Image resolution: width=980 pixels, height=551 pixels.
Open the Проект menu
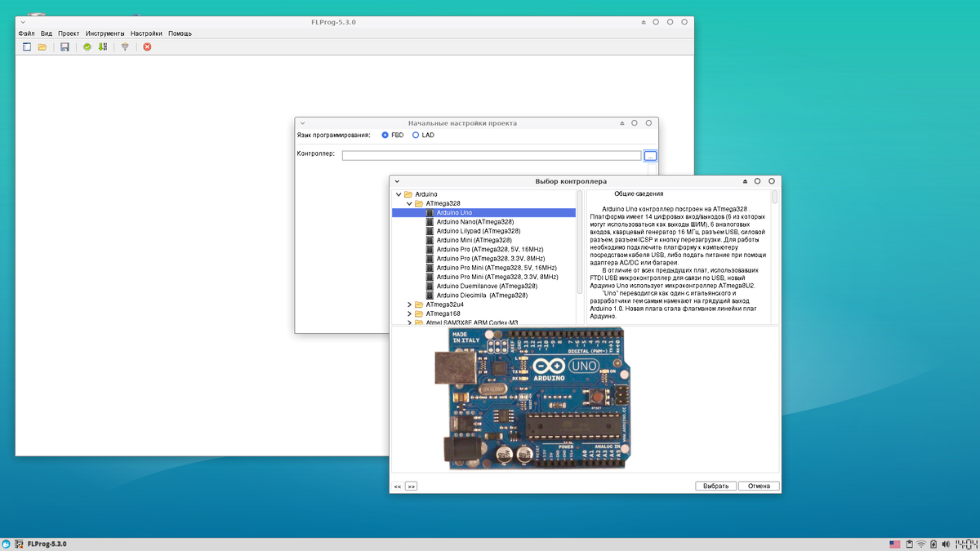point(69,33)
